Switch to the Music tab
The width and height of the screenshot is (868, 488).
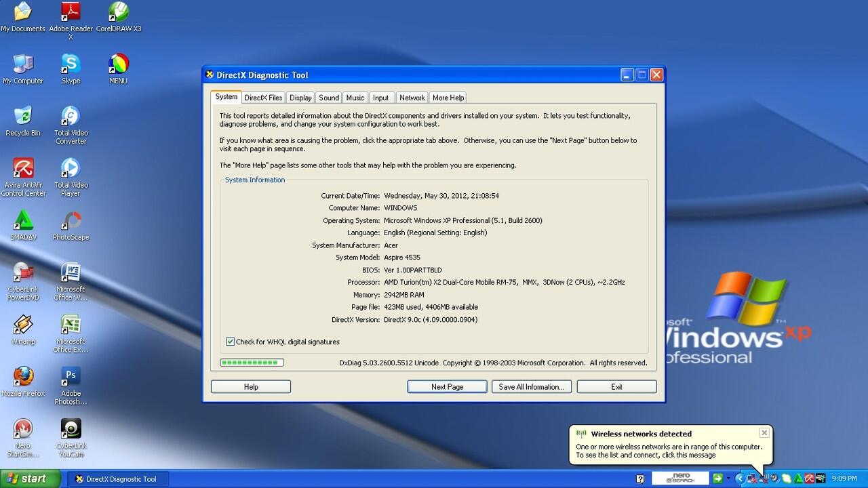tap(355, 98)
